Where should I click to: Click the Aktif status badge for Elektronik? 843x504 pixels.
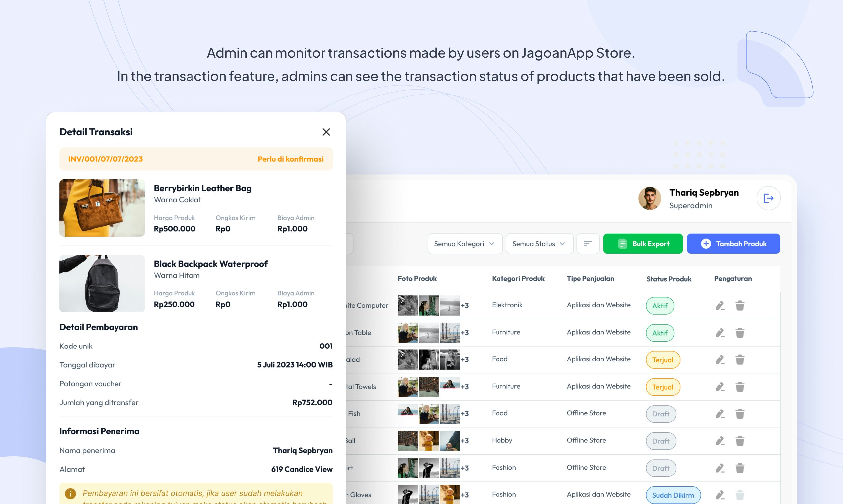pos(660,306)
